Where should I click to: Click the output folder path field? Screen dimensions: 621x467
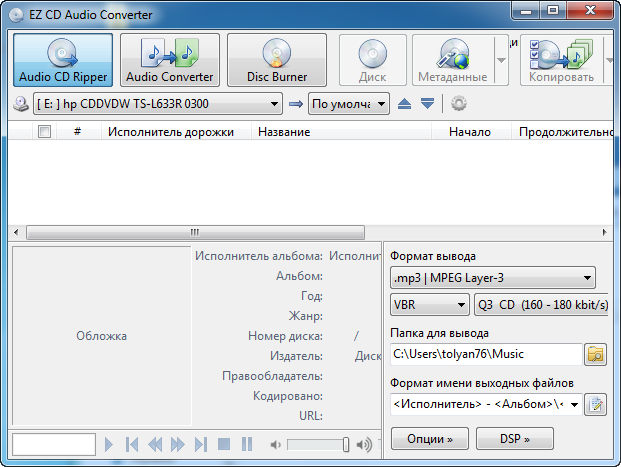(484, 353)
